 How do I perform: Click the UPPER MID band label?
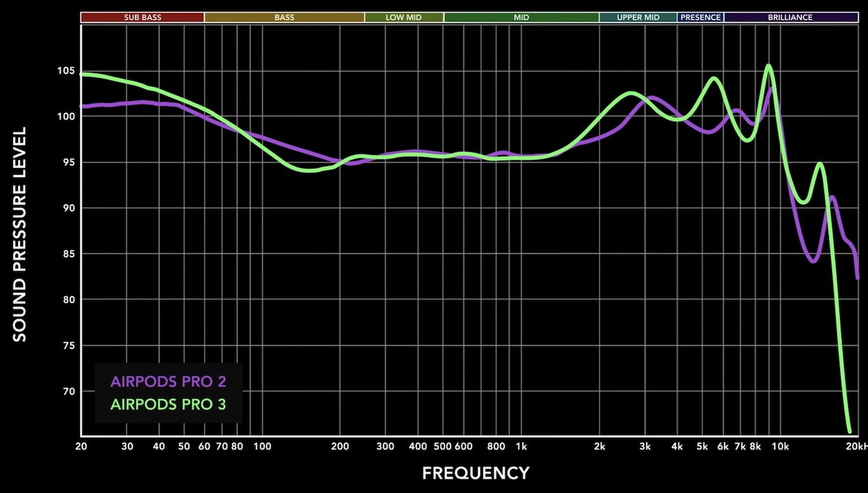[638, 17]
